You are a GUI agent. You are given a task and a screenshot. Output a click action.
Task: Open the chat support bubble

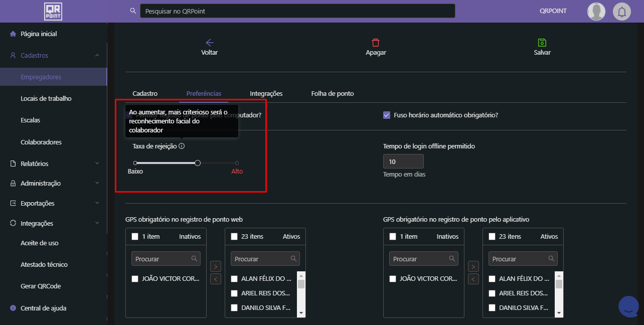click(628, 307)
